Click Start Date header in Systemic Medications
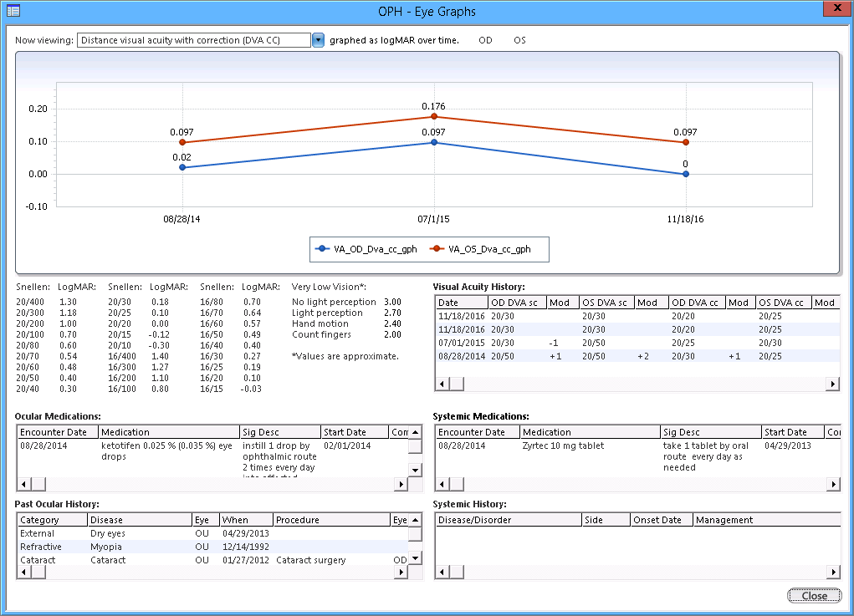854x616 pixels. point(792,432)
